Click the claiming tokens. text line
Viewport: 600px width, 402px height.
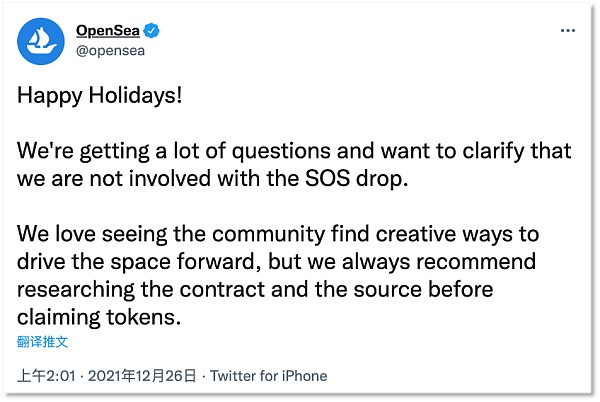point(99,317)
